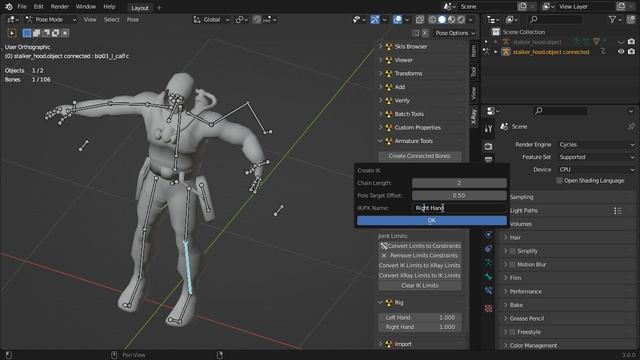Click the Pole Target Offset field
This screenshot has height=360, width=640.
click(459, 196)
